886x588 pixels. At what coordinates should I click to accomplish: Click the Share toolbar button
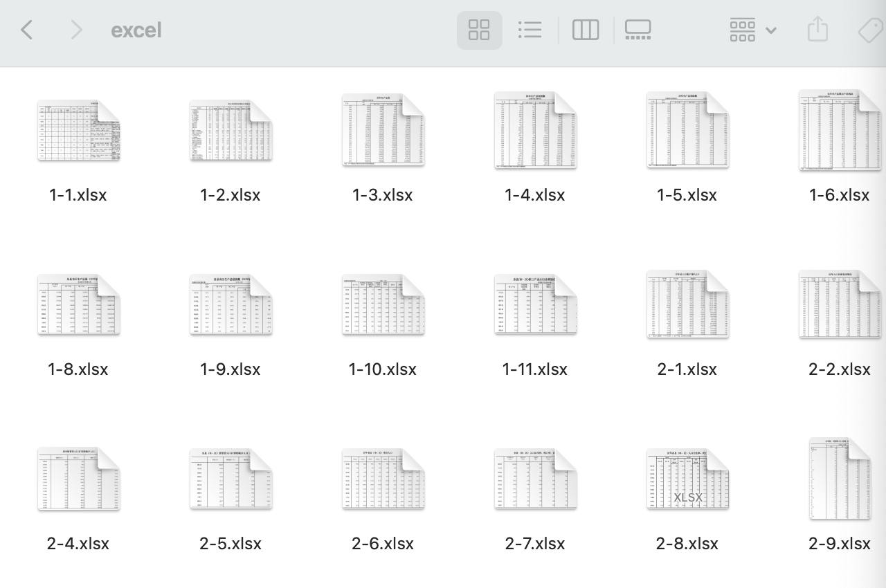(817, 30)
